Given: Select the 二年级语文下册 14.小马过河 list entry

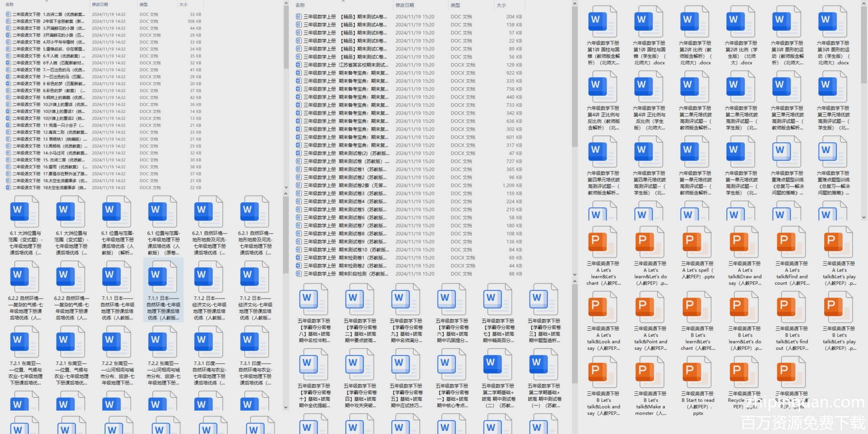Looking at the screenshot, I should [x=48, y=153].
